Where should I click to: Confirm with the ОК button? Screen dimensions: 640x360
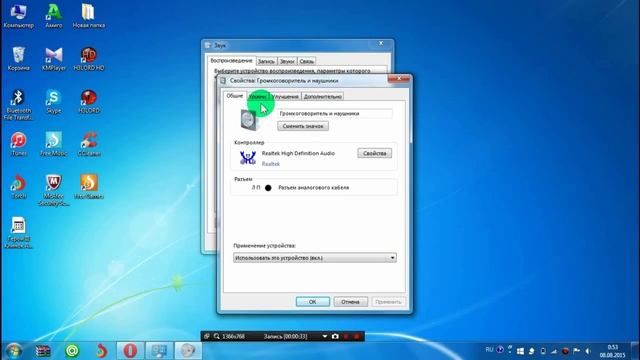click(313, 302)
